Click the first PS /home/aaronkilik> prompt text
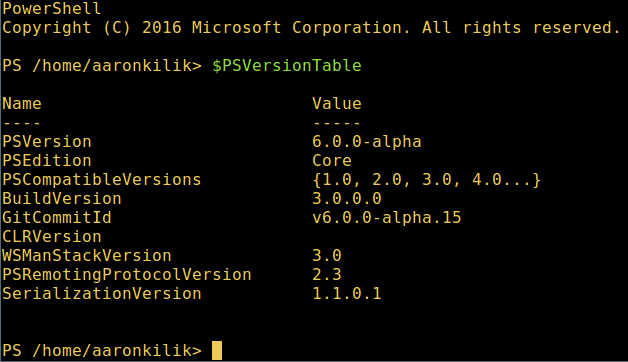628x362 pixels. point(102,66)
